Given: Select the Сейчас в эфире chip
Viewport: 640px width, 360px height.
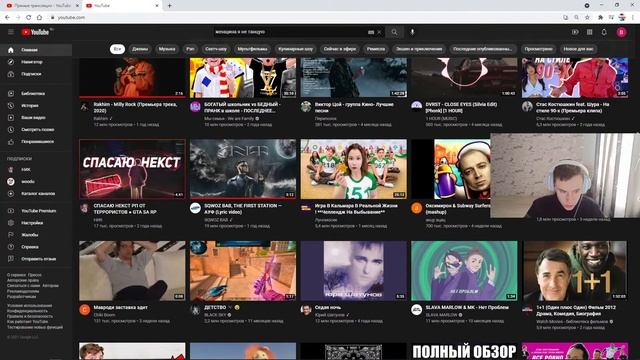Looking at the screenshot, I should pyautogui.click(x=340, y=49).
